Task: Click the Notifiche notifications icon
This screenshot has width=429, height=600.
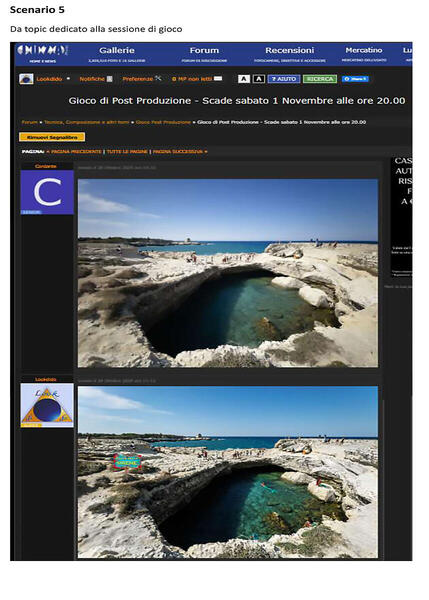Action: point(109,79)
